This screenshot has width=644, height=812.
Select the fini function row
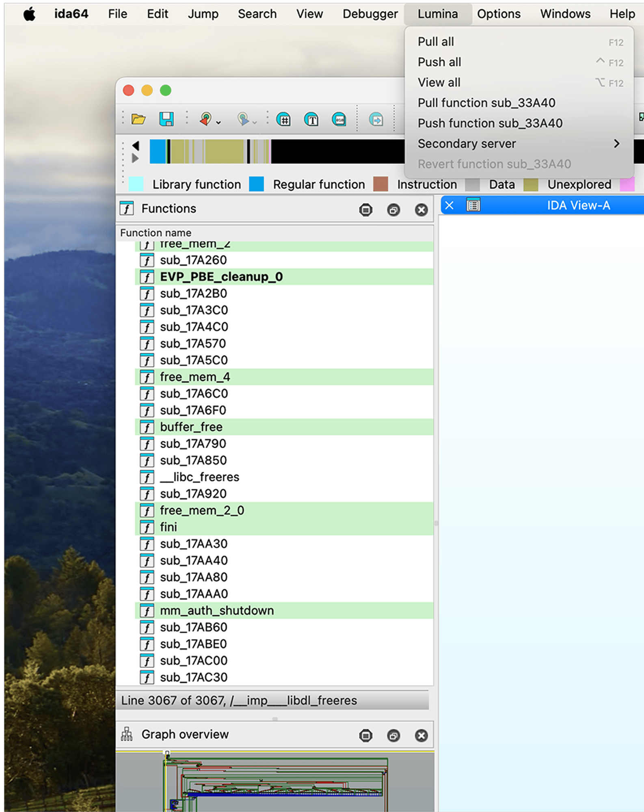point(284,527)
